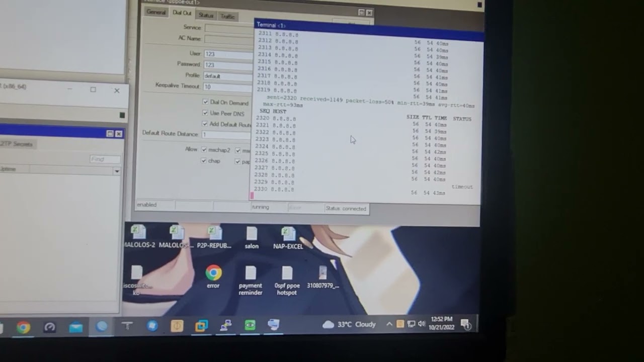Click the Default Route Distance field
644x362 pixels.
click(x=226, y=135)
